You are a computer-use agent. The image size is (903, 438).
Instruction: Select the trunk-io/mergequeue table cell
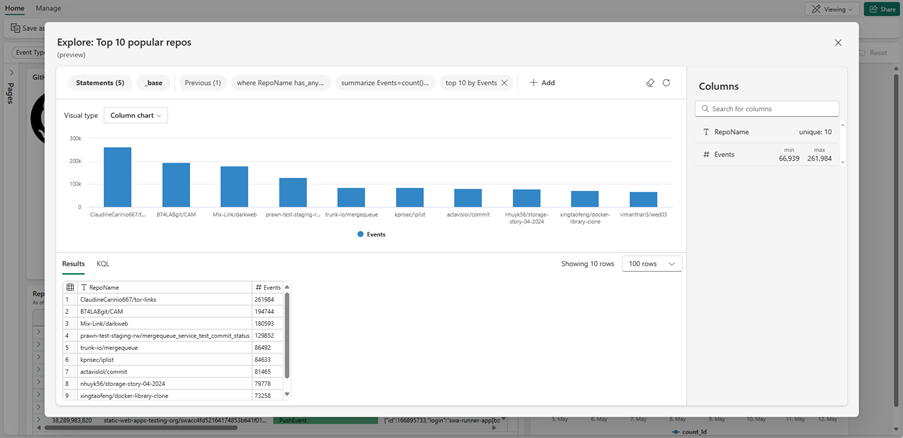[165, 348]
